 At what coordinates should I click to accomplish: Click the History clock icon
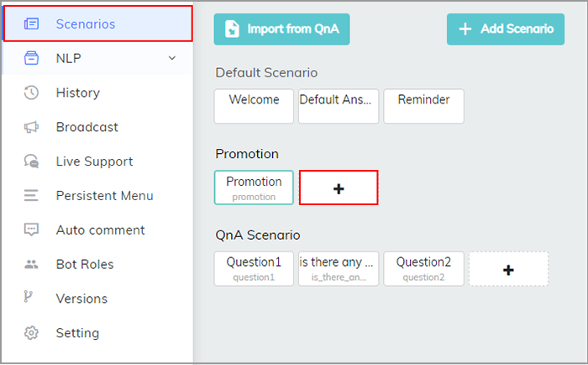(x=31, y=93)
